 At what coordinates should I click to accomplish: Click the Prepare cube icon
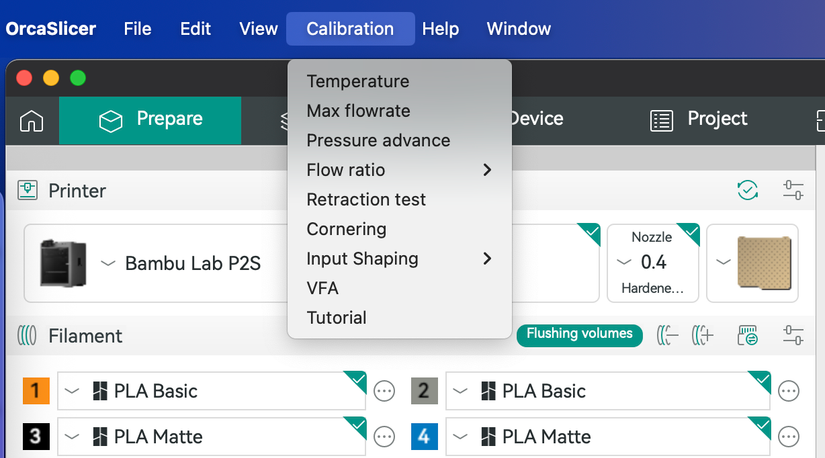pos(110,121)
